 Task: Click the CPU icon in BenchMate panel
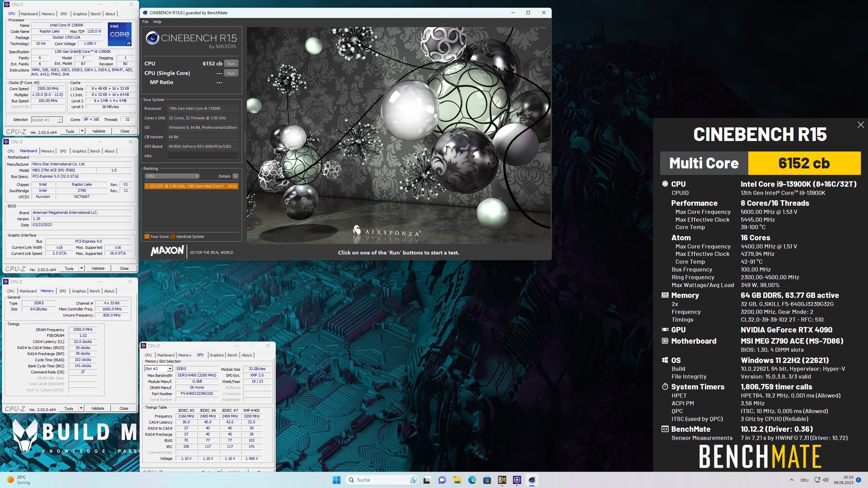pos(665,184)
